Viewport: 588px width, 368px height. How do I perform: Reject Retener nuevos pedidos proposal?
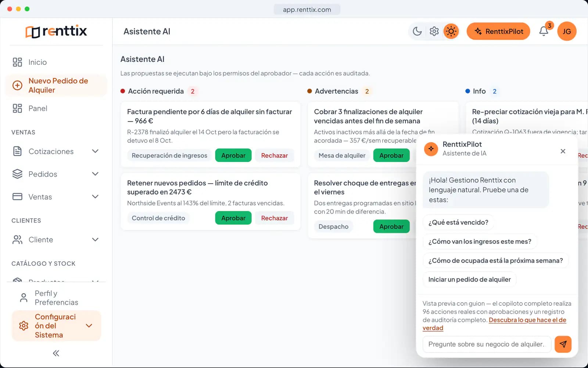[x=275, y=218]
